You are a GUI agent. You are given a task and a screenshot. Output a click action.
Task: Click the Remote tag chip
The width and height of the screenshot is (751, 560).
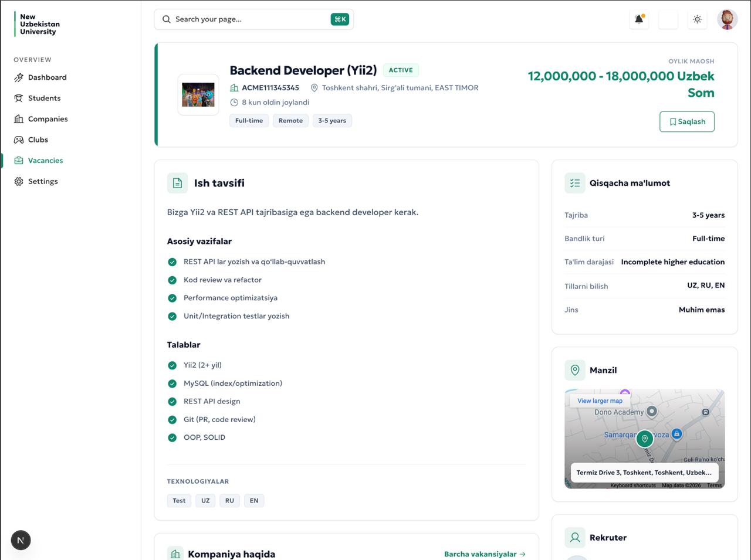pos(290,121)
